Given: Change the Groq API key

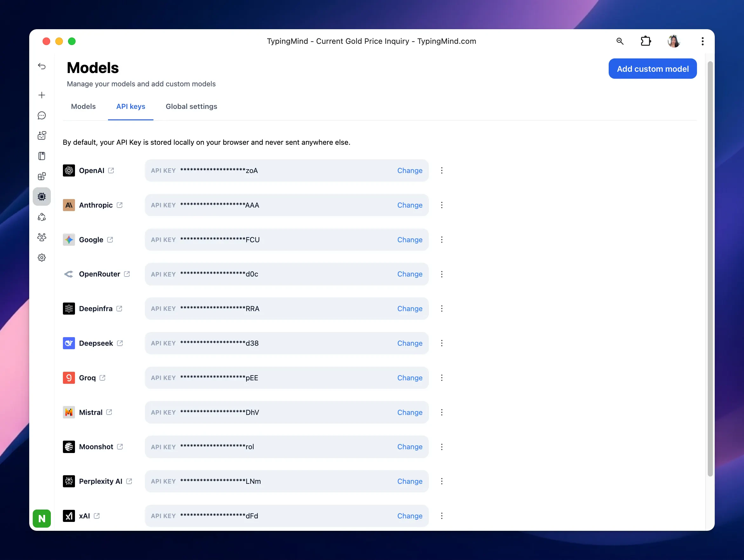Looking at the screenshot, I should coord(410,378).
